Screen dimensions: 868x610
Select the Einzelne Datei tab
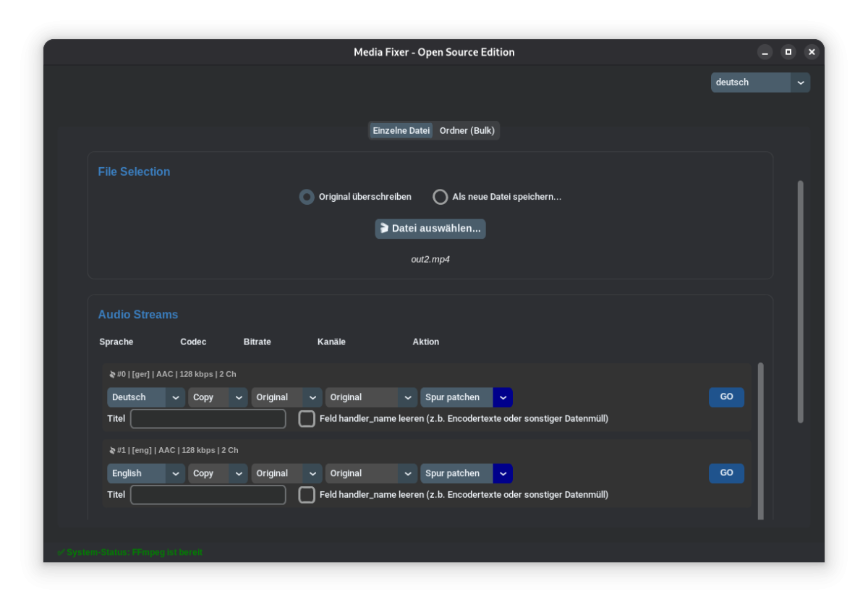pyautogui.click(x=401, y=131)
